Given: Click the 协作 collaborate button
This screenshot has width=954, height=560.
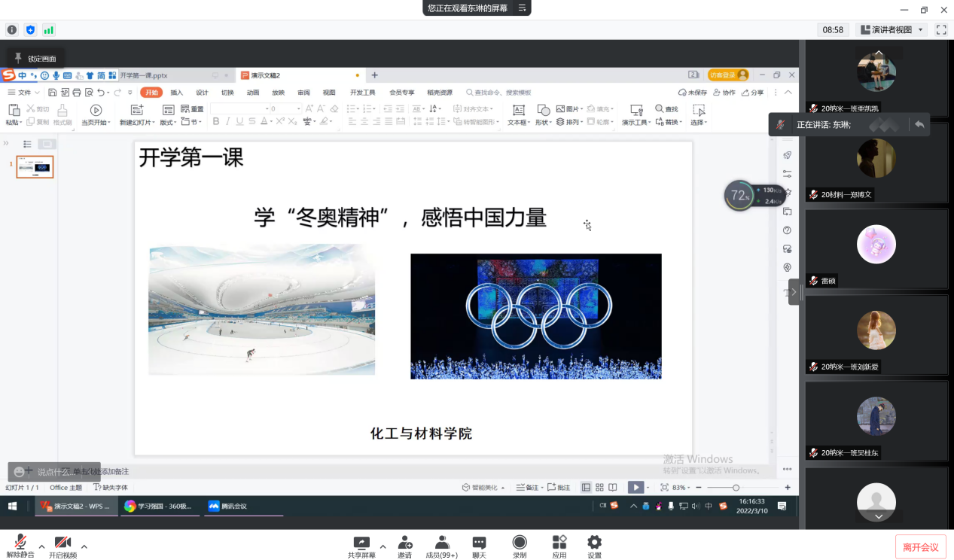Looking at the screenshot, I should click(724, 93).
